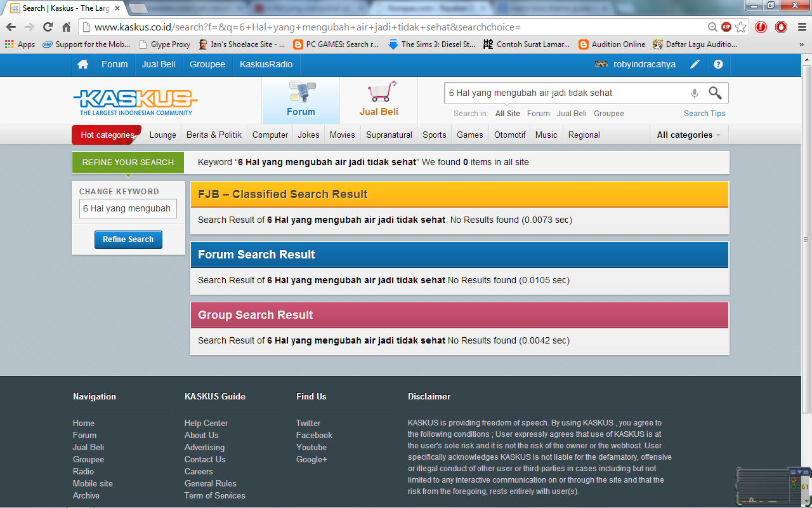Open the Berita & Politik category
The height and width of the screenshot is (508, 812).
[x=214, y=135]
